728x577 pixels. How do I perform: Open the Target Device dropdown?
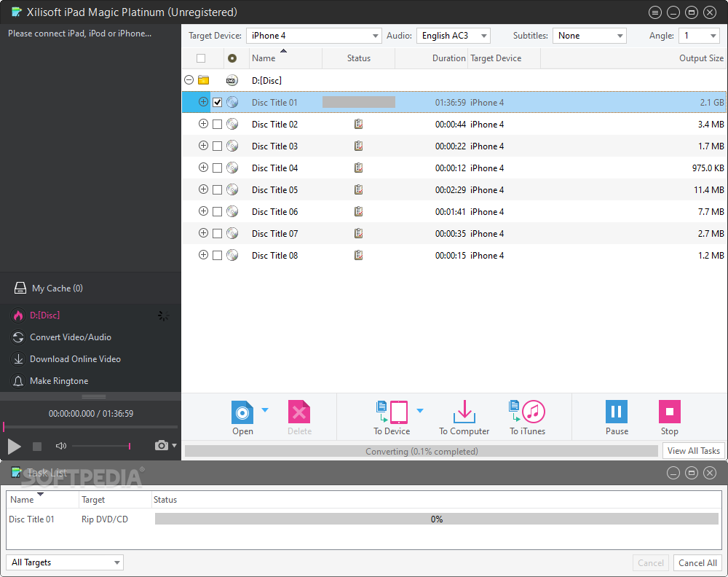pos(314,36)
